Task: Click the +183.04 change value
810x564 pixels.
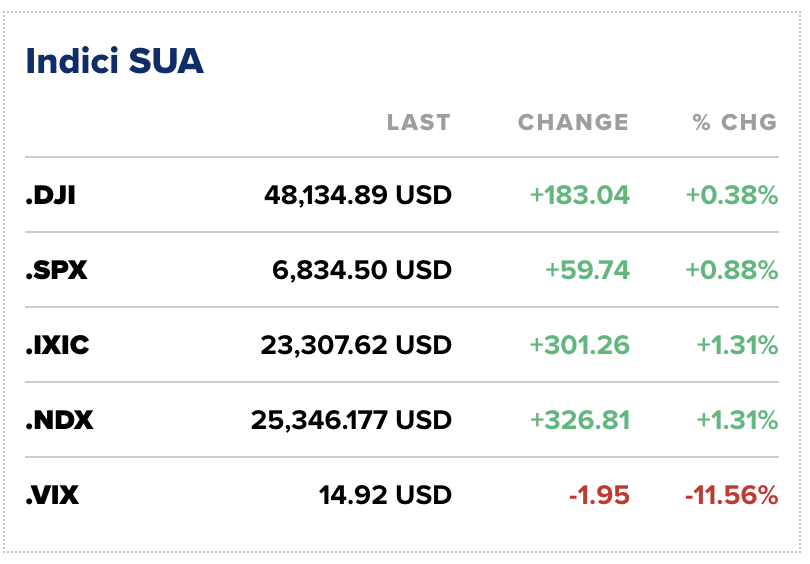Action: tap(580, 196)
